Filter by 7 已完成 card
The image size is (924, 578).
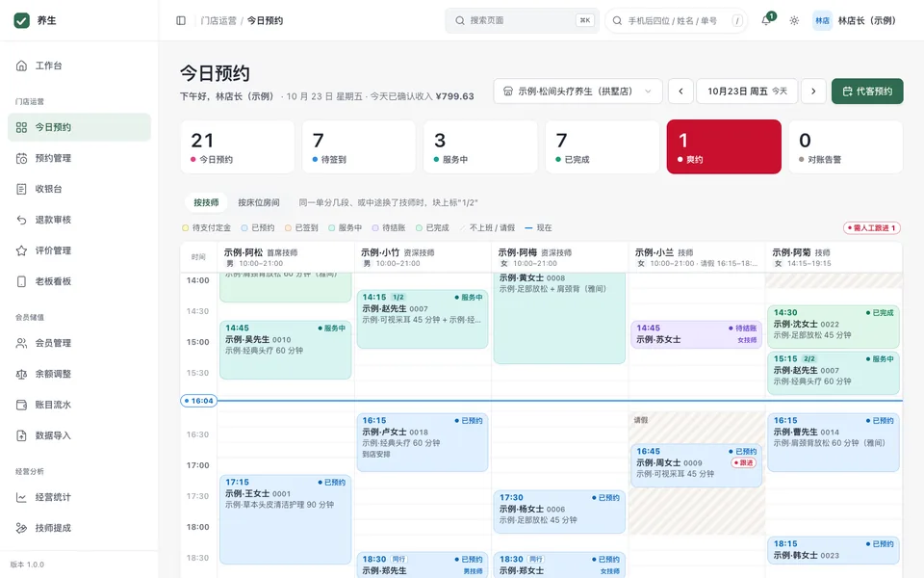pyautogui.click(x=603, y=146)
